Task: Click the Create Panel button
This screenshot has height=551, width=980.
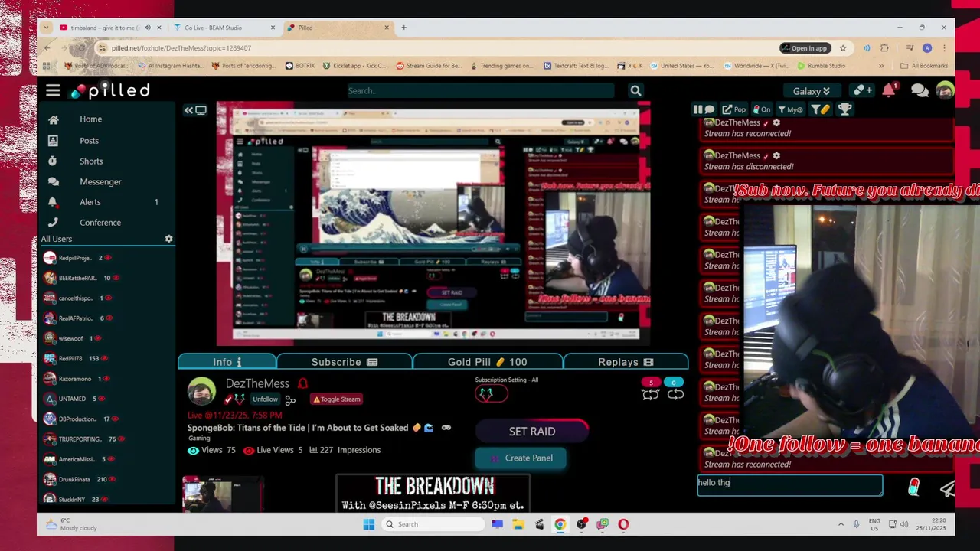Action: 521,458
